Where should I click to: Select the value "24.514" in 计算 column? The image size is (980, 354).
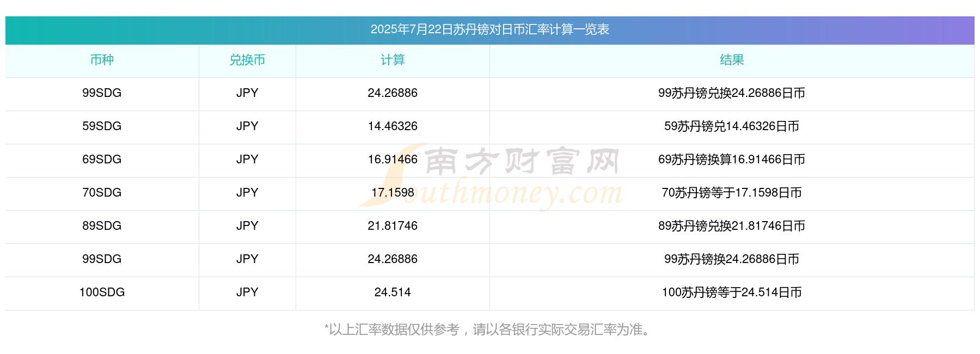[x=393, y=292]
